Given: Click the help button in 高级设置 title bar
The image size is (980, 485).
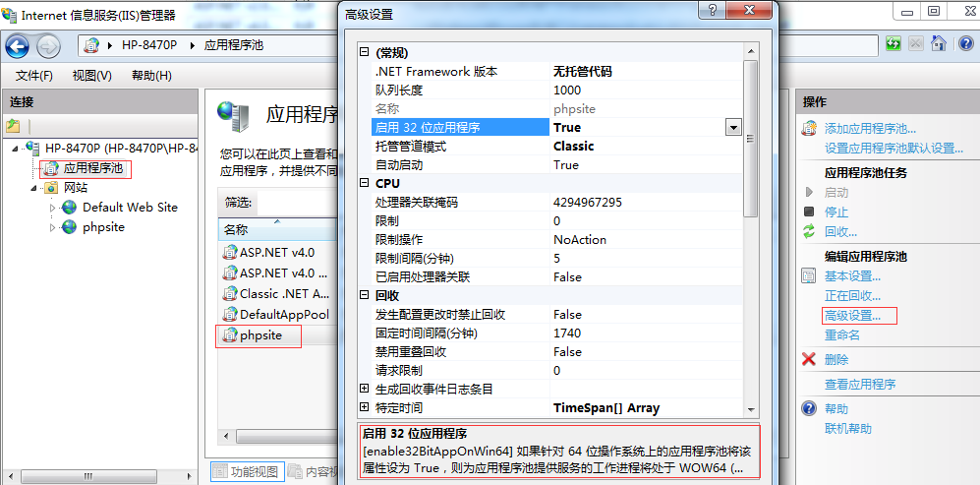Looking at the screenshot, I should pos(714,11).
